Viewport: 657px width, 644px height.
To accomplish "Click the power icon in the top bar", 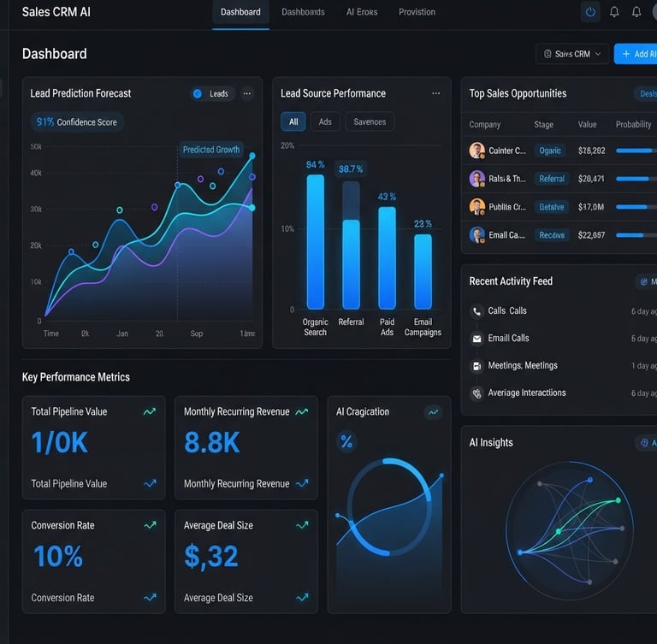I will click(x=590, y=12).
